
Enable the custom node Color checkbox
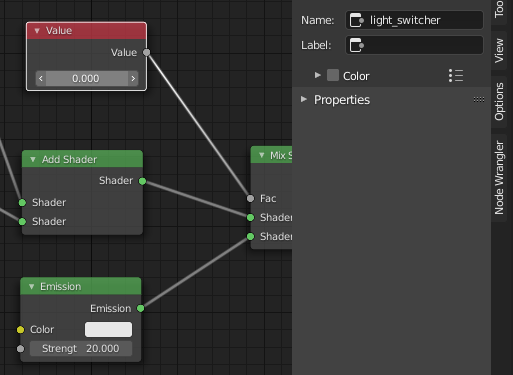pyautogui.click(x=333, y=75)
